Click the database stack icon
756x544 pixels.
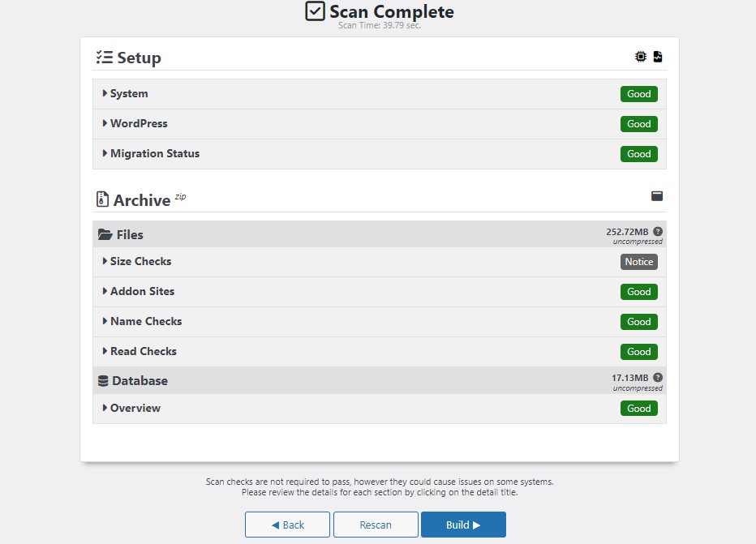[x=103, y=381]
